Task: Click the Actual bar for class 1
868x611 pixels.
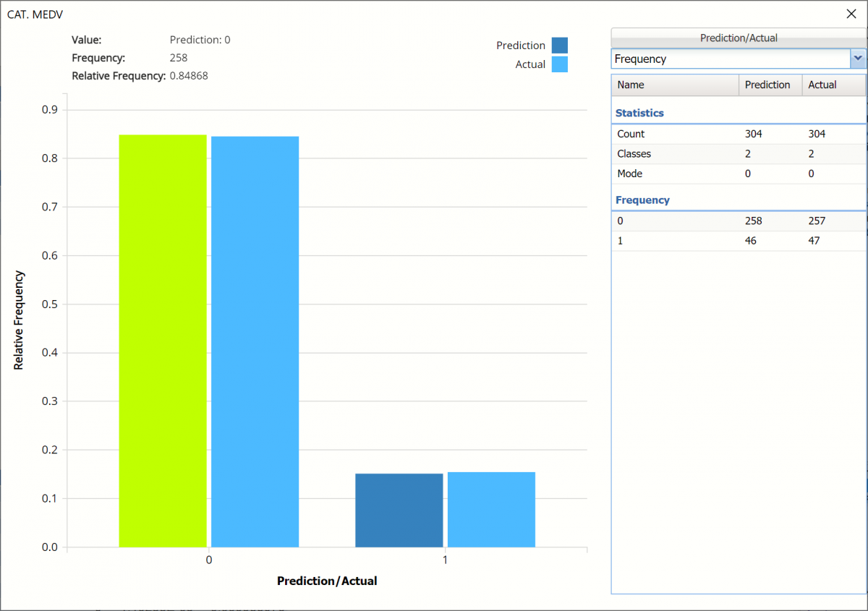Action: [x=491, y=509]
